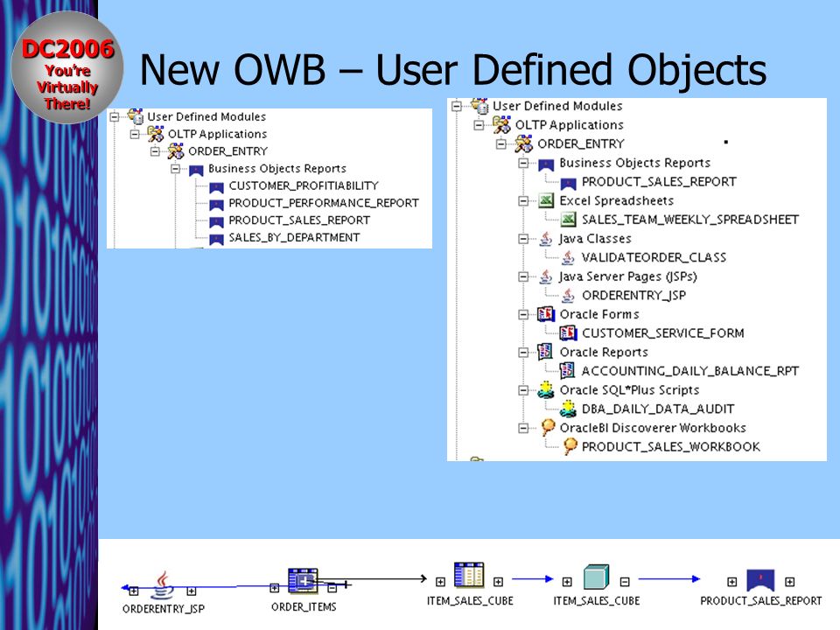Collapse Oracle Reports node
This screenshot has width=840, height=630.
tap(523, 353)
